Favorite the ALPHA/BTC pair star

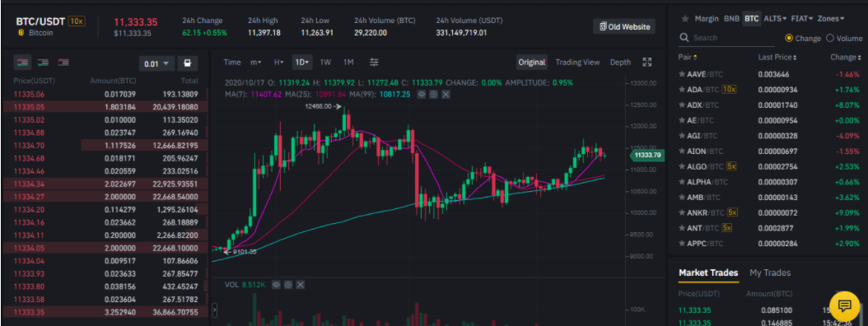pyautogui.click(x=681, y=182)
